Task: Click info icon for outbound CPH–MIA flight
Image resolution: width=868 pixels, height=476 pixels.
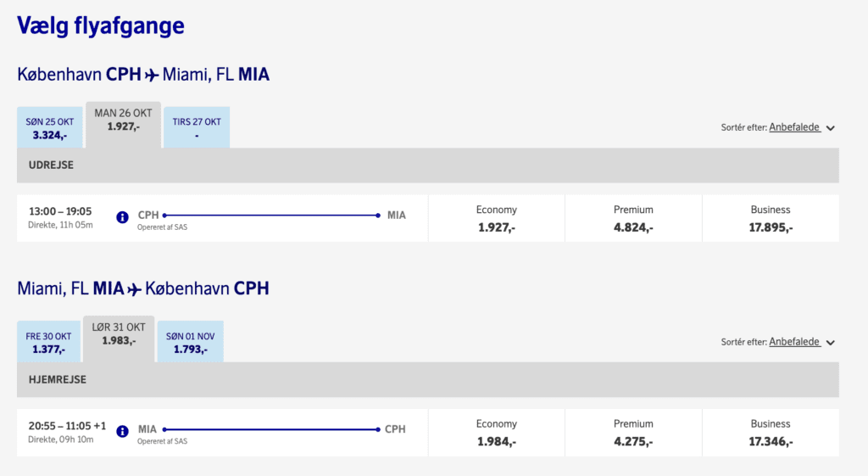Action: (122, 217)
